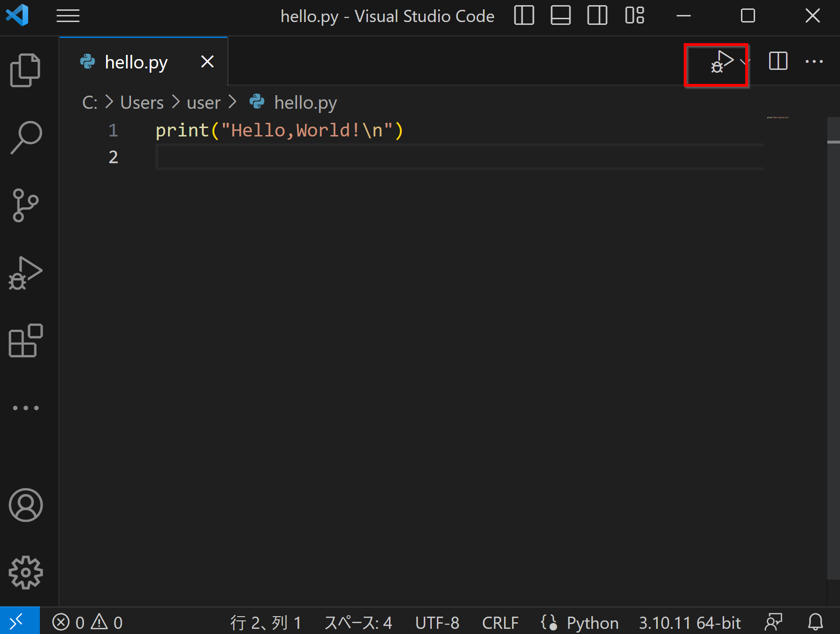Click the user breadcrumb segment
The height and width of the screenshot is (634, 840).
(204, 102)
